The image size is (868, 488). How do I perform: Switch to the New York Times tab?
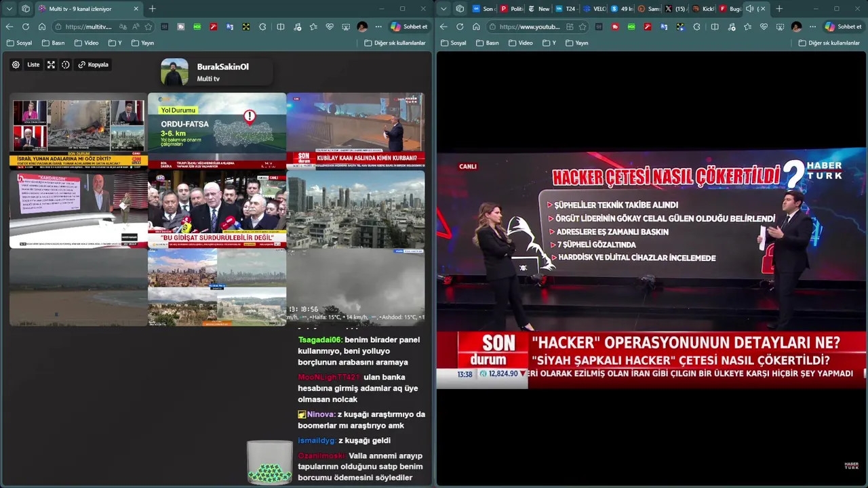point(538,9)
